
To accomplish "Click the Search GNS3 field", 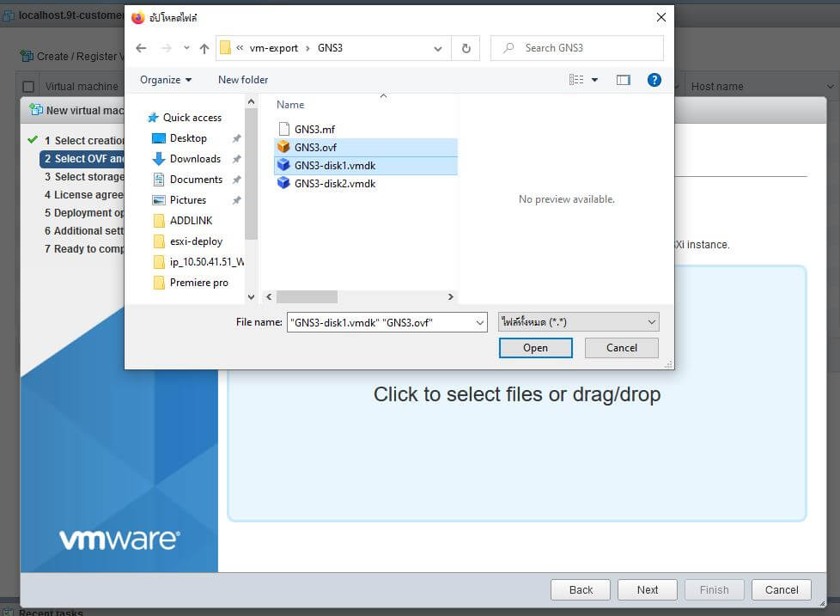I will [577, 48].
